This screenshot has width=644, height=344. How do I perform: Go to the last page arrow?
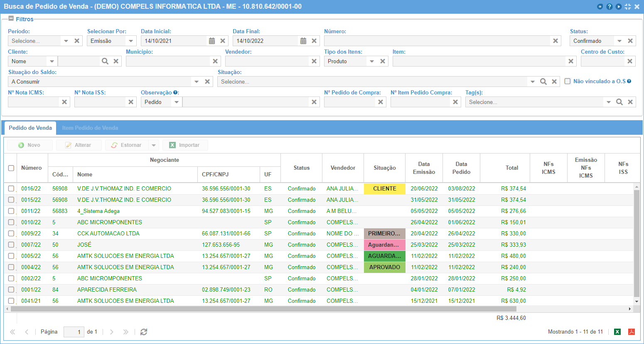click(125, 332)
